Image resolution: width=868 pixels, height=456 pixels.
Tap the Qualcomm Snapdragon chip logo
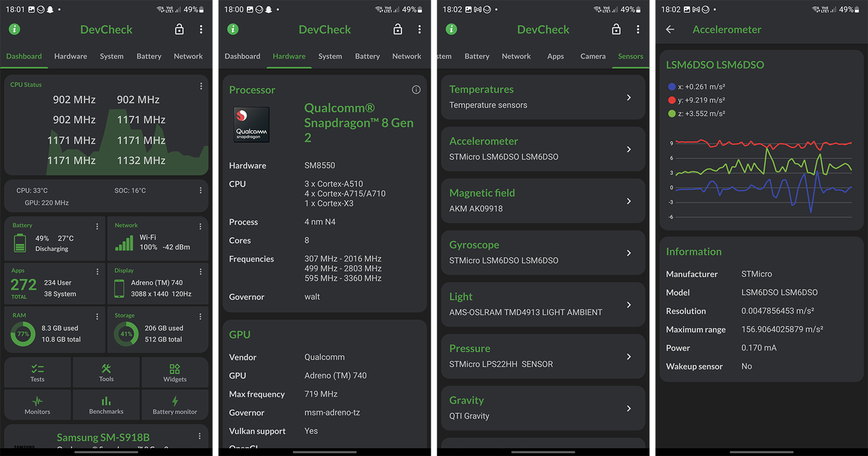[x=251, y=124]
